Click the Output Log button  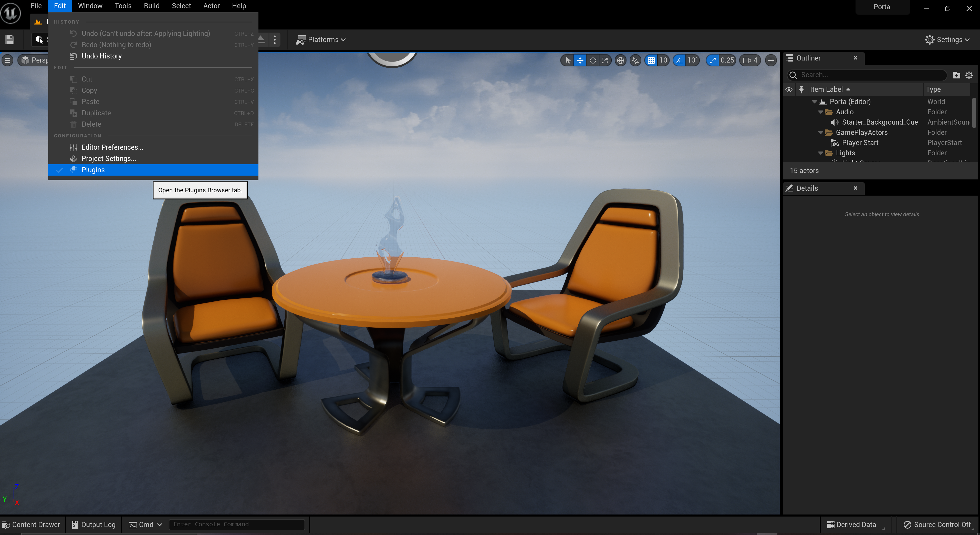pos(93,524)
